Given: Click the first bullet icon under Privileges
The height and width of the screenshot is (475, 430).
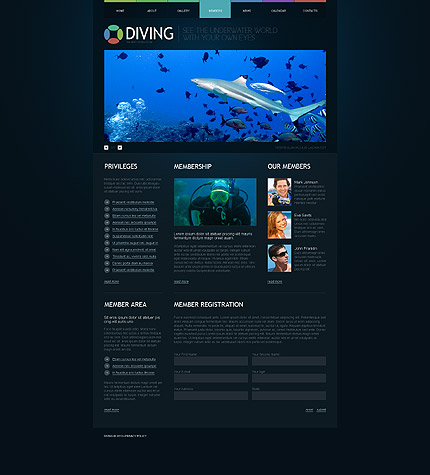Looking at the screenshot, I should pyautogui.click(x=107, y=202).
